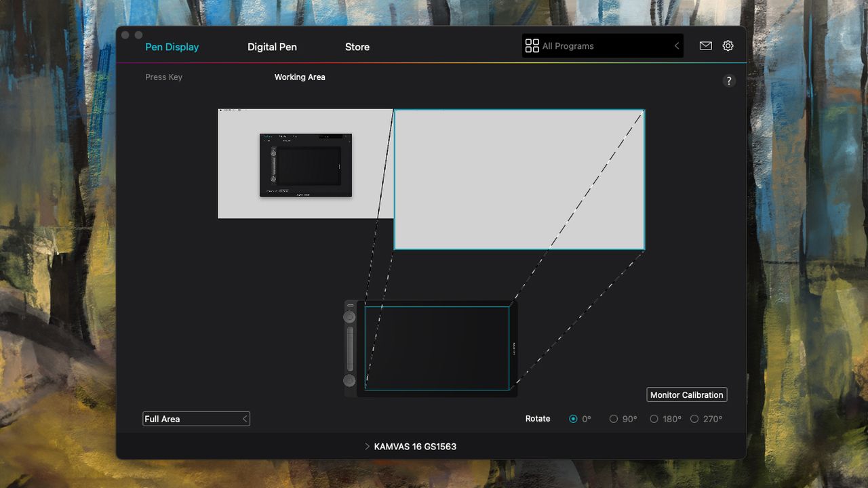Open the All Programs dropdown

pos(602,45)
